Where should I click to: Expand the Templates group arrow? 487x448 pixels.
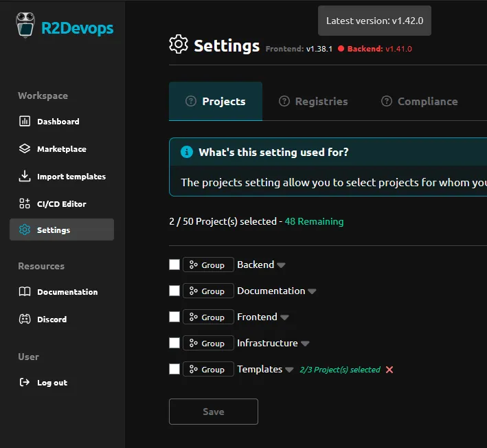[289, 370]
